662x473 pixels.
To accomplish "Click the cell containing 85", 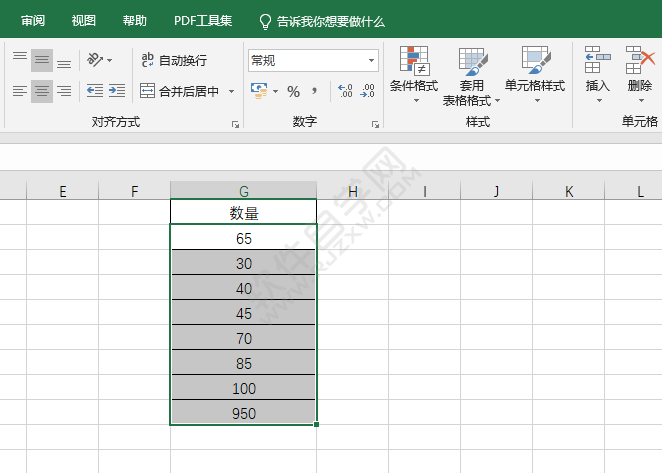I will 244,362.
